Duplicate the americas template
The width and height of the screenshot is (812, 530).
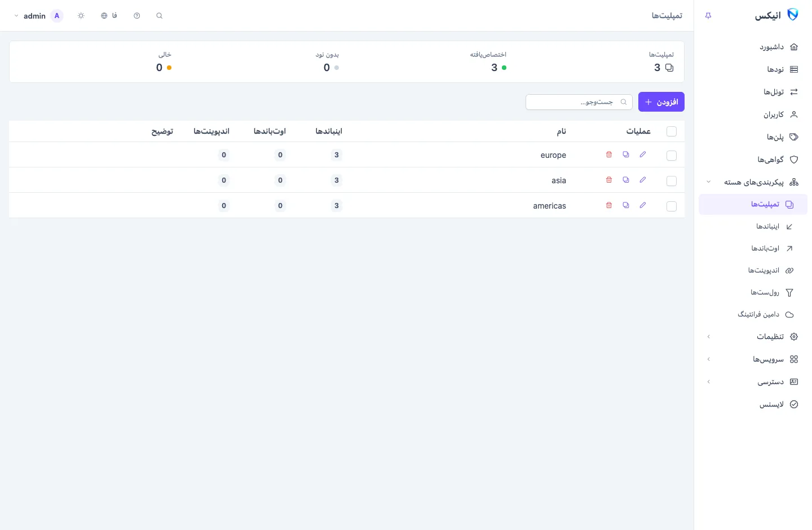(x=626, y=205)
